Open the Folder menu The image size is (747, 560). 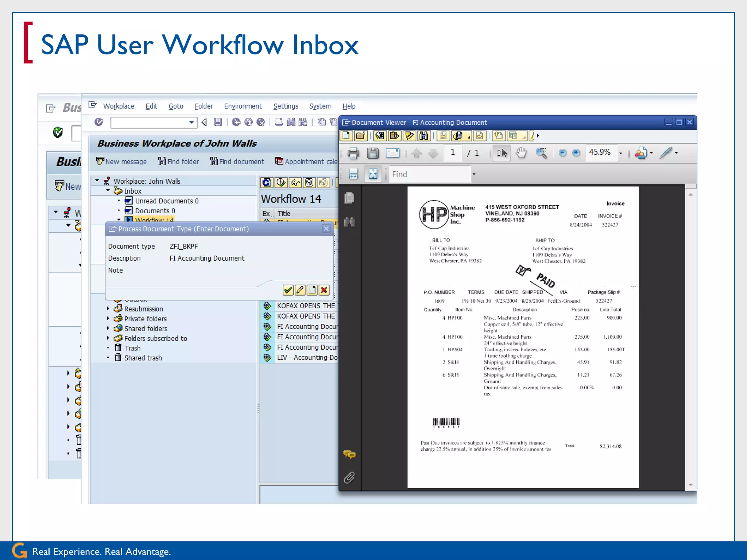204,106
